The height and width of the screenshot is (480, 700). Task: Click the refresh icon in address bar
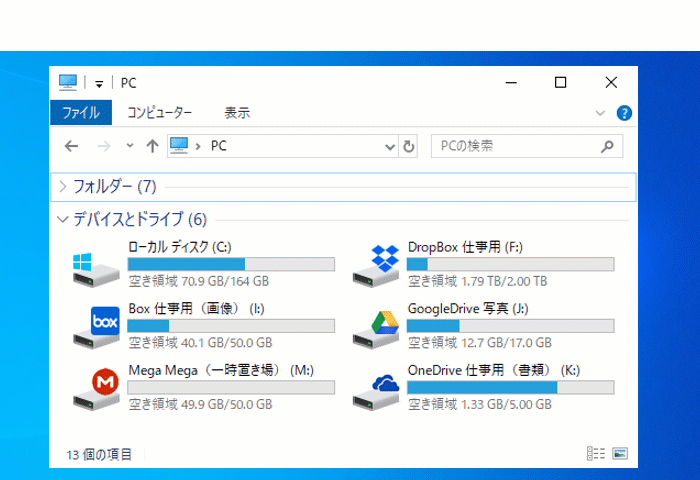[408, 146]
